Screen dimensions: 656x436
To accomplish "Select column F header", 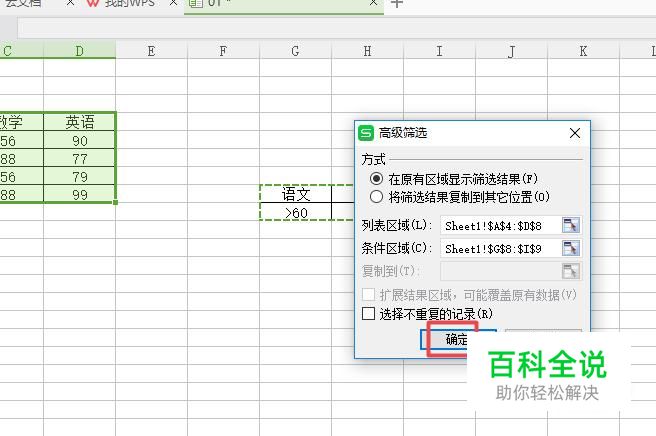I will coord(223,51).
